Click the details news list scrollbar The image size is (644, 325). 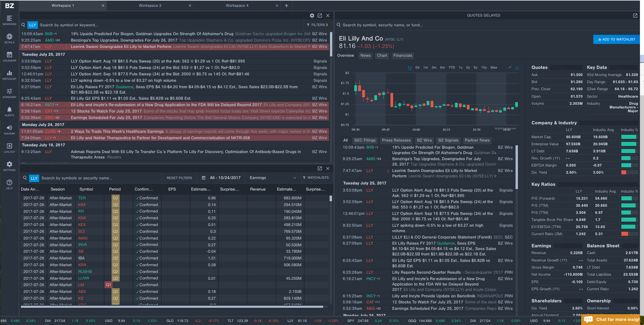(x=516, y=167)
